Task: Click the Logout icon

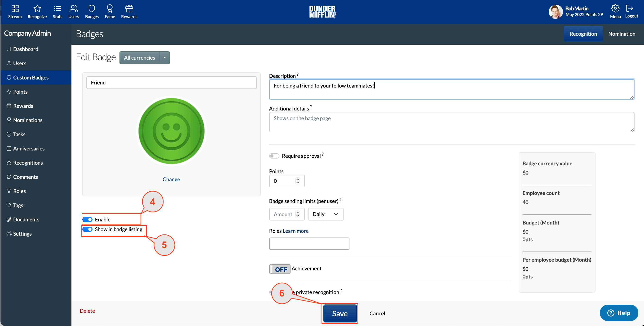Action: [x=631, y=11]
